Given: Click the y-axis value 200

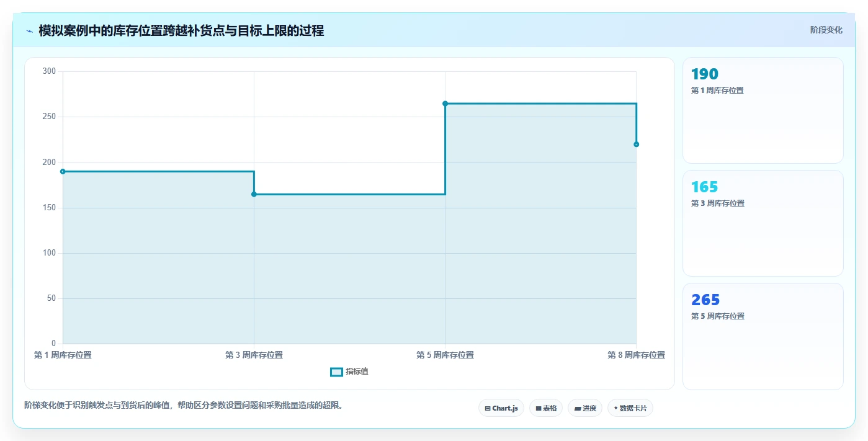Looking at the screenshot, I should click(x=49, y=162).
